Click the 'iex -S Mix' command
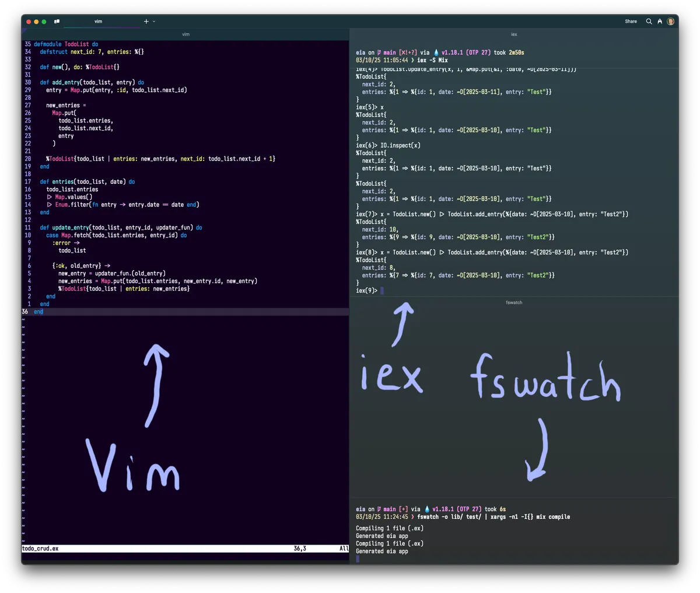700x593 pixels. click(x=433, y=60)
